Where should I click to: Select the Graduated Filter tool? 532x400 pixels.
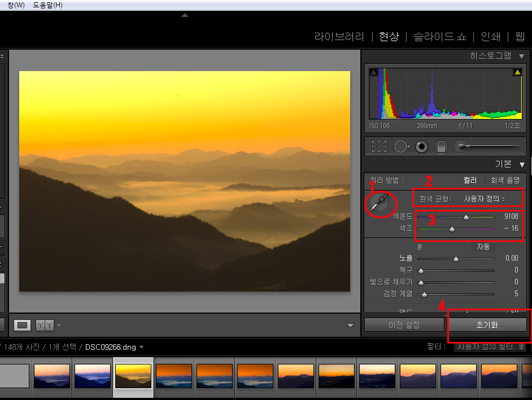(441, 147)
